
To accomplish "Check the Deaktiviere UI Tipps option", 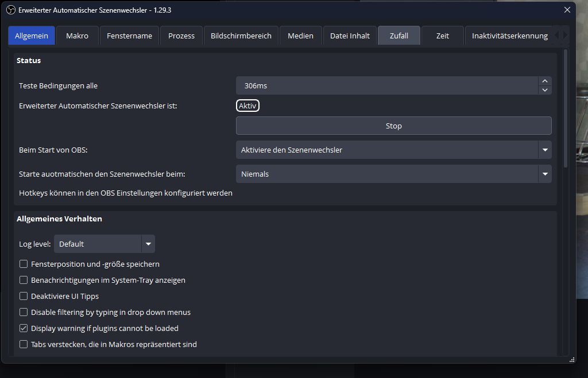I will [x=24, y=297].
